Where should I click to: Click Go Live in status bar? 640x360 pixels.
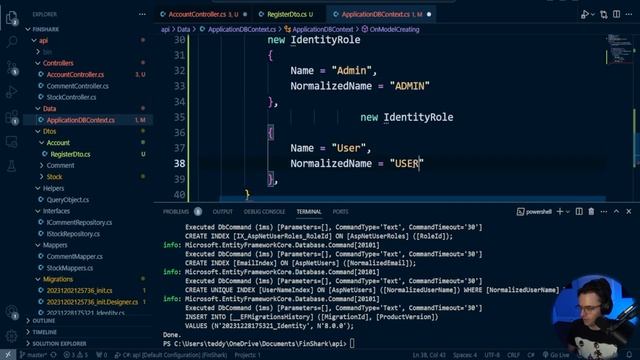[556, 355]
